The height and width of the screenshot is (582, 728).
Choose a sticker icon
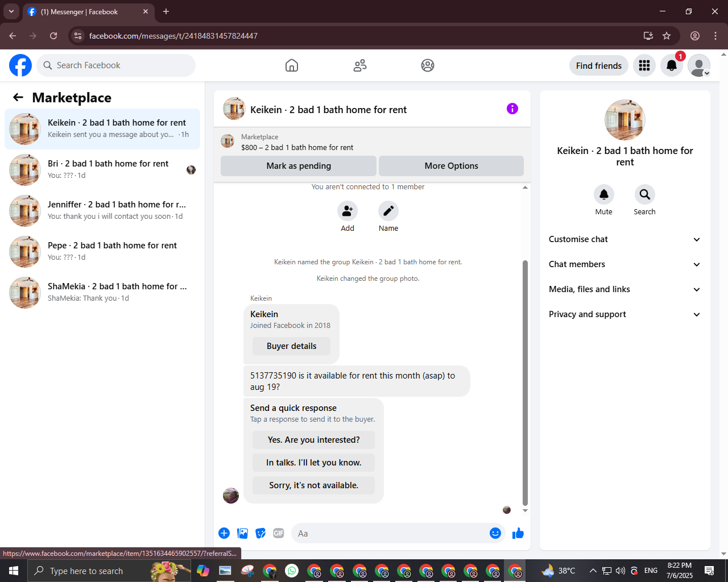pos(260,533)
